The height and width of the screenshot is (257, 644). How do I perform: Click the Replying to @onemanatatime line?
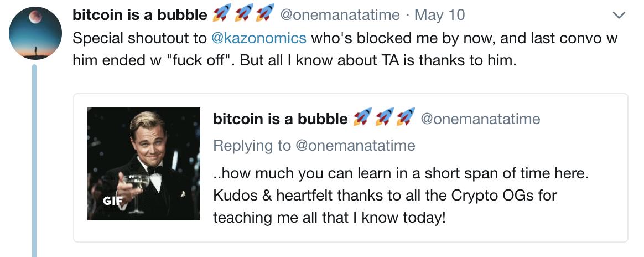pyautogui.click(x=314, y=146)
